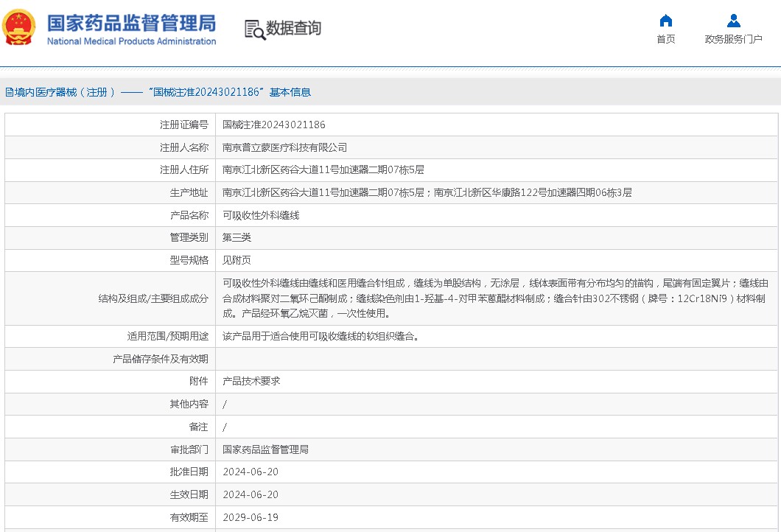The image size is (781, 532).
Task: Select 批准日期 value 2024-06-20
Action: pos(250,472)
